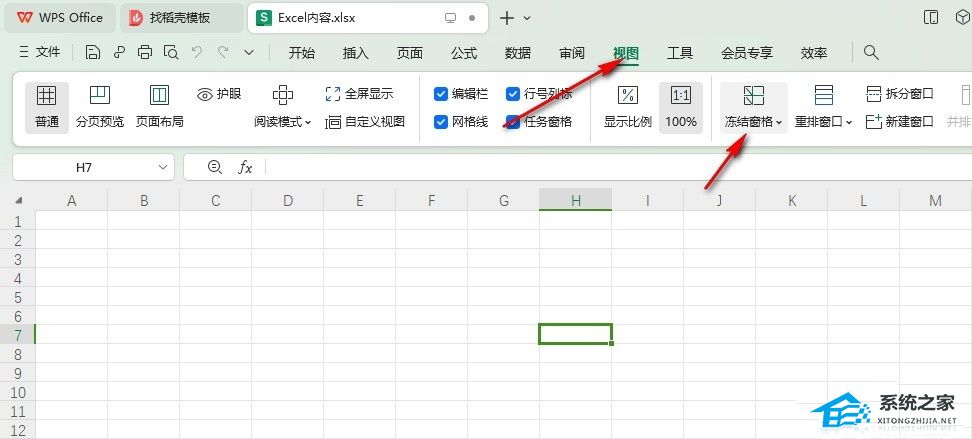Expand new tab dropdown arrow beside plus
972x439 pixels.
[527, 18]
